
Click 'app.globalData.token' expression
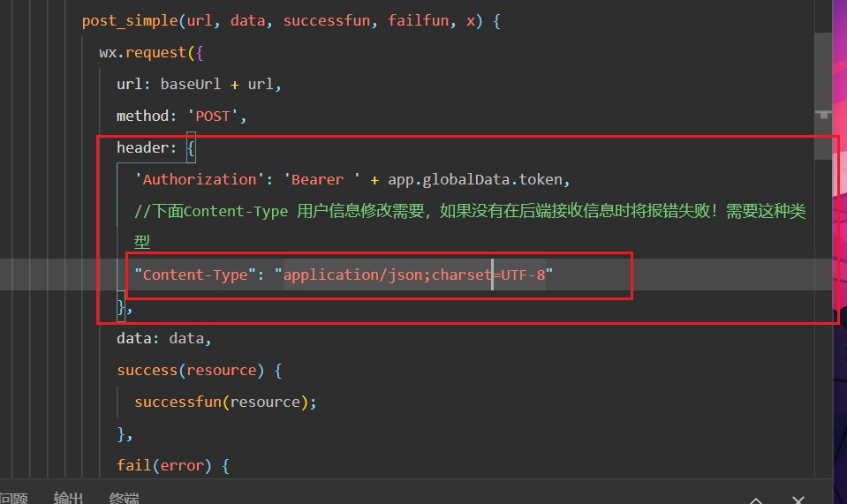pyautogui.click(x=475, y=179)
